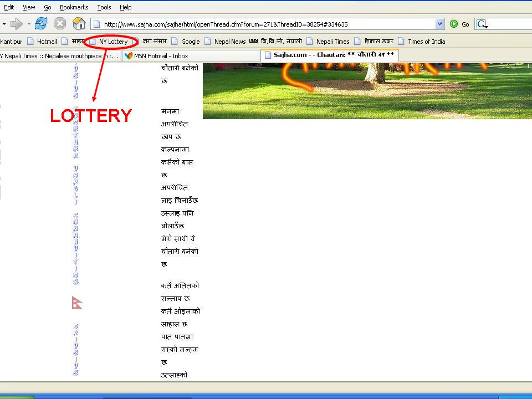Open the NY Lottery bookmark
This screenshot has height=399, width=532.
coord(113,42)
